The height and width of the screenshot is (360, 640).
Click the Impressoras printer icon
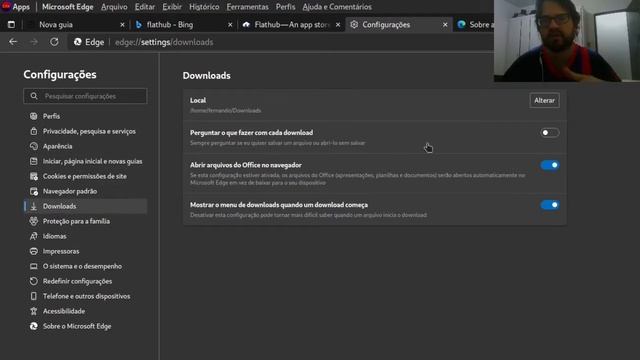coord(33,251)
